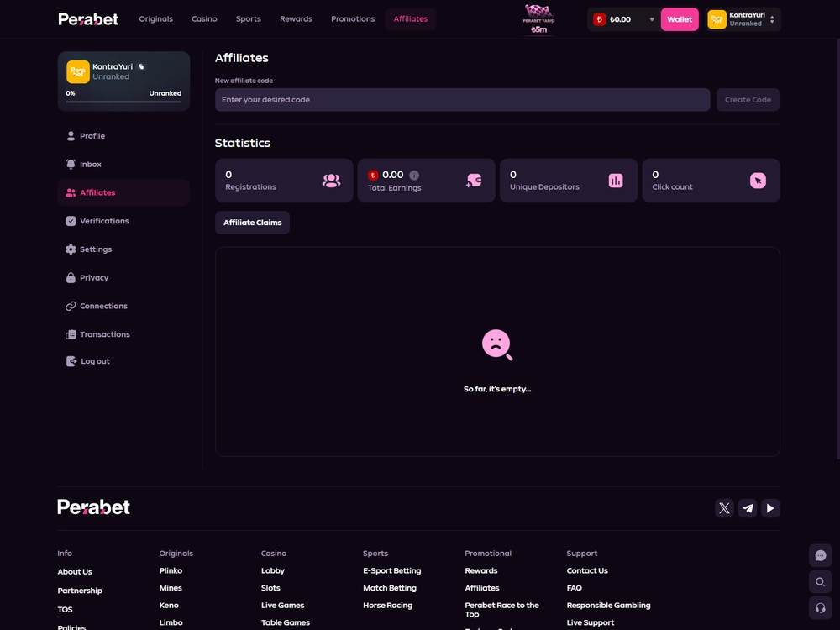This screenshot has width=840, height=630.
Task: Open the headset live support button
Action: click(x=820, y=608)
